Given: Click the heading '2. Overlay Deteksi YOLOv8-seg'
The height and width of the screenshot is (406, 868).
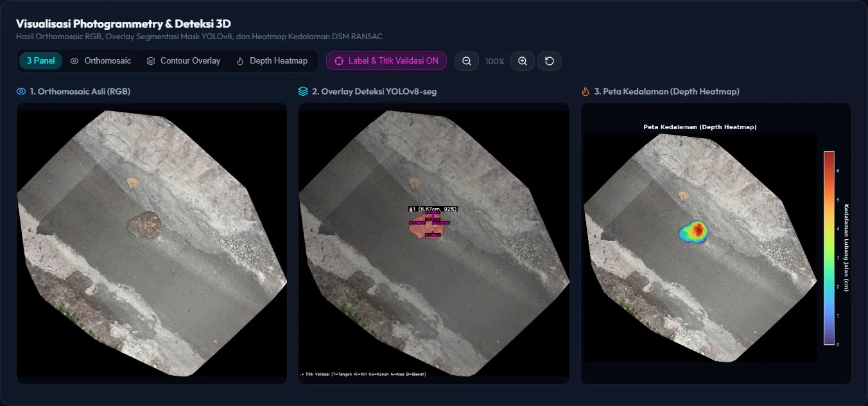Looking at the screenshot, I should (x=374, y=92).
